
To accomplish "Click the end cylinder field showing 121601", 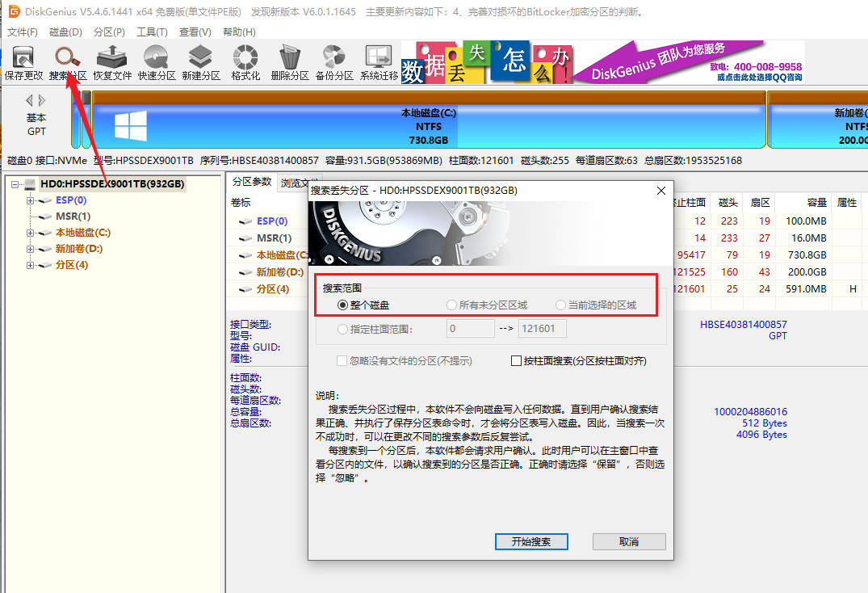I will point(542,329).
